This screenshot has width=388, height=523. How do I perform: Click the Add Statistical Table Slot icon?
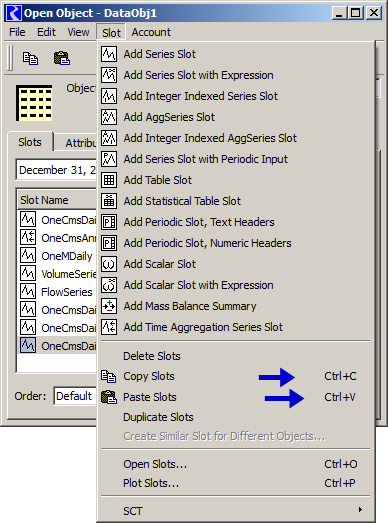[109, 201]
